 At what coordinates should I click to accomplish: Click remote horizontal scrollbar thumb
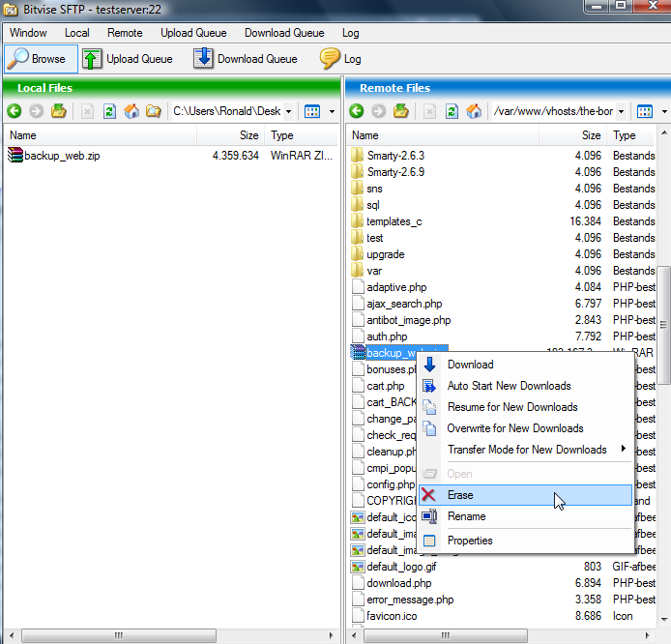pyautogui.click(x=446, y=635)
